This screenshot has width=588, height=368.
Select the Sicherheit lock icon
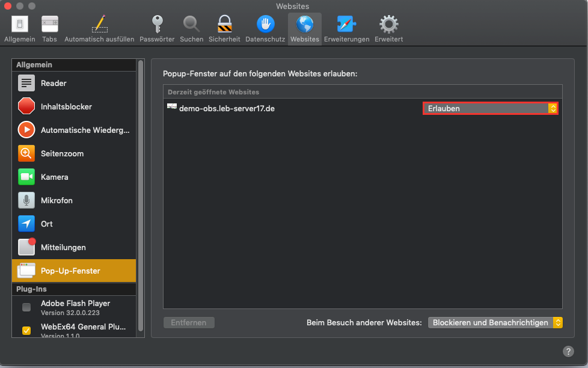pos(224,25)
